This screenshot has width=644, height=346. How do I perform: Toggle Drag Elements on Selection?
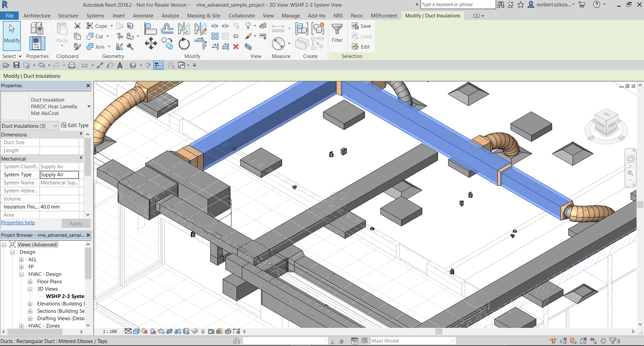(593, 341)
